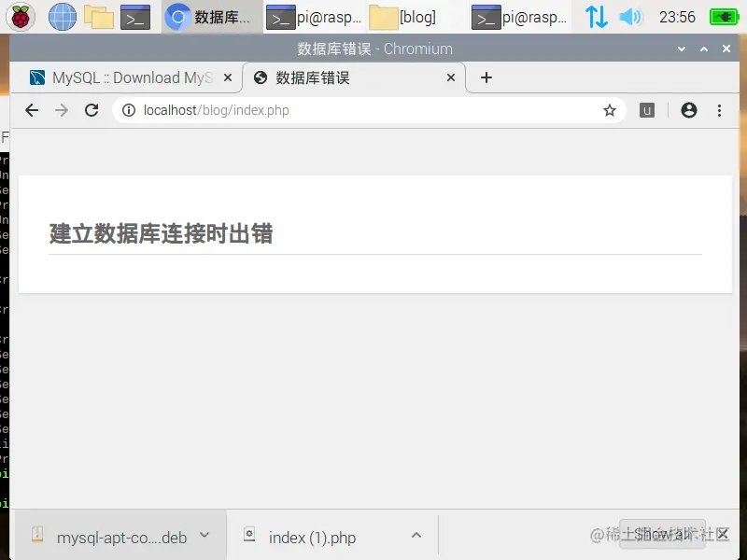Bookmark this page with the star
747x560 pixels.
click(x=610, y=110)
